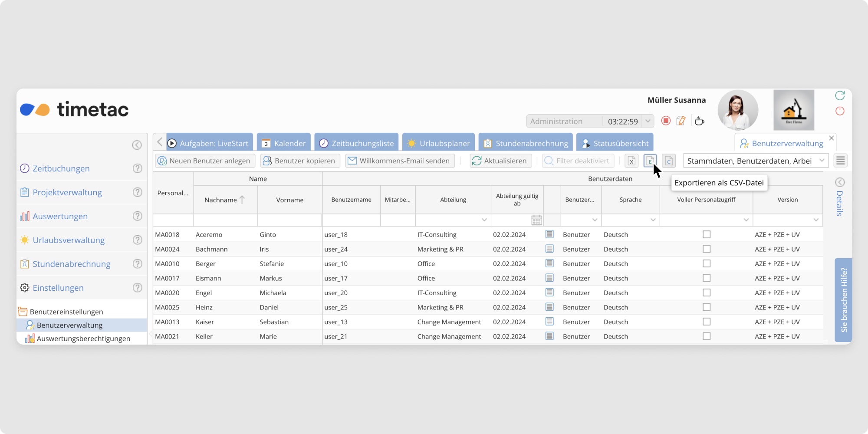The height and width of the screenshot is (434, 868).
Task: Open the Administration task dropdown arrow
Action: pyautogui.click(x=648, y=121)
